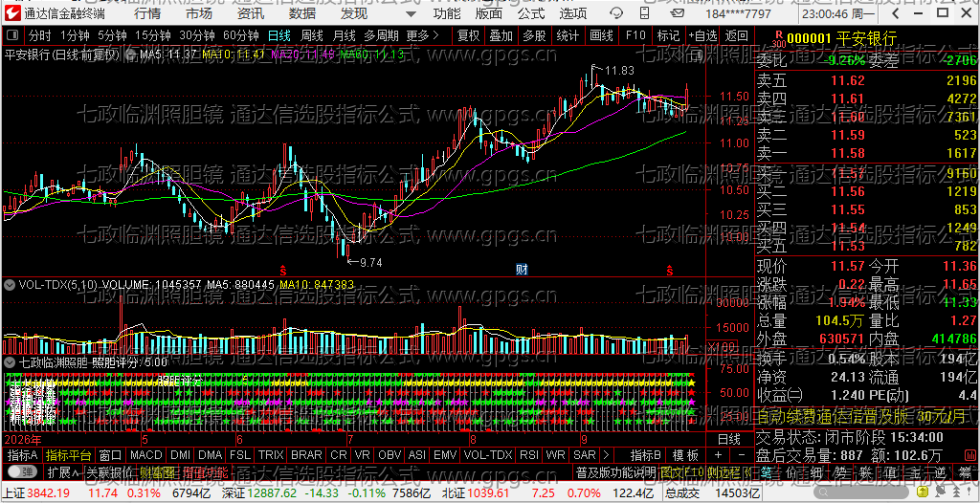Click the 上证 3842.19 index readout

tap(36, 493)
